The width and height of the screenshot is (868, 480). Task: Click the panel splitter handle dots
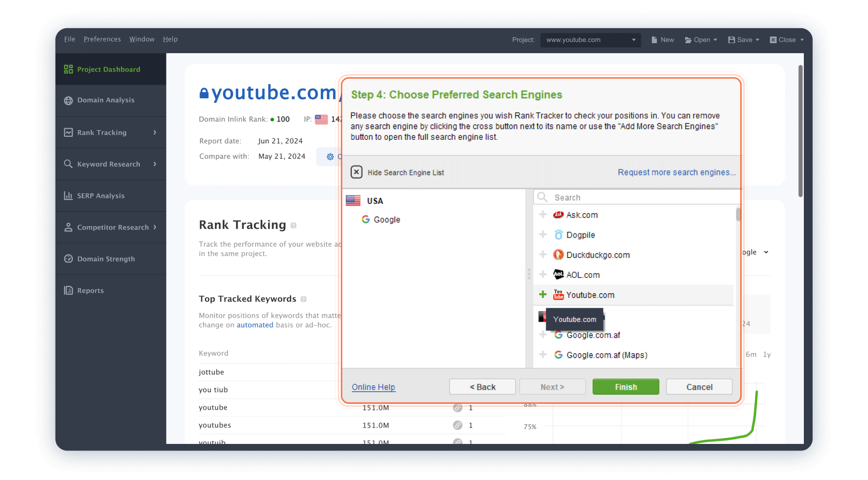pos(529,274)
